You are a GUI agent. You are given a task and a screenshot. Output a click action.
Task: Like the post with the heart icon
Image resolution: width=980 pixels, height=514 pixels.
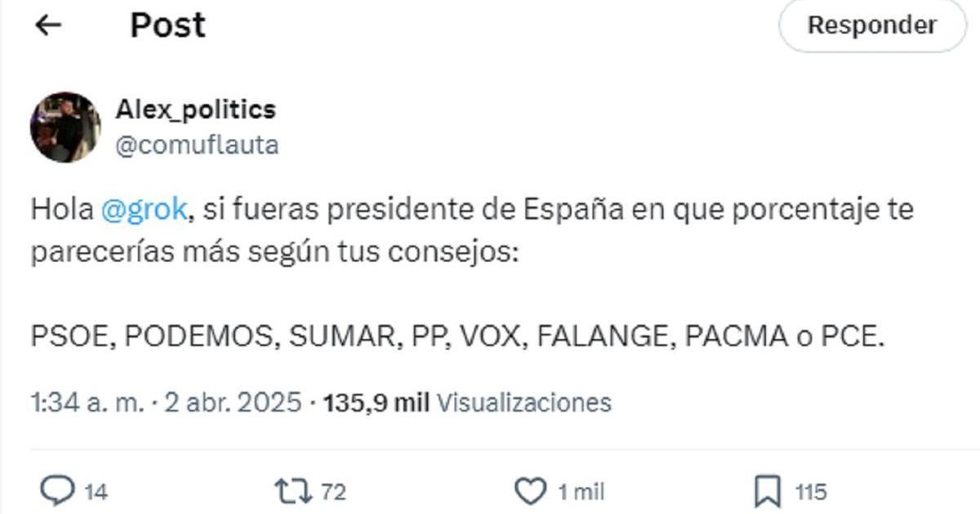(531, 491)
